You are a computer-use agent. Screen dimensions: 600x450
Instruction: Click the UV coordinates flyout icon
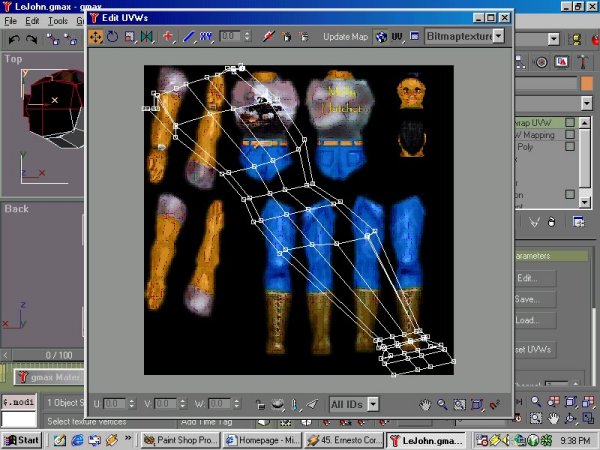tap(398, 37)
